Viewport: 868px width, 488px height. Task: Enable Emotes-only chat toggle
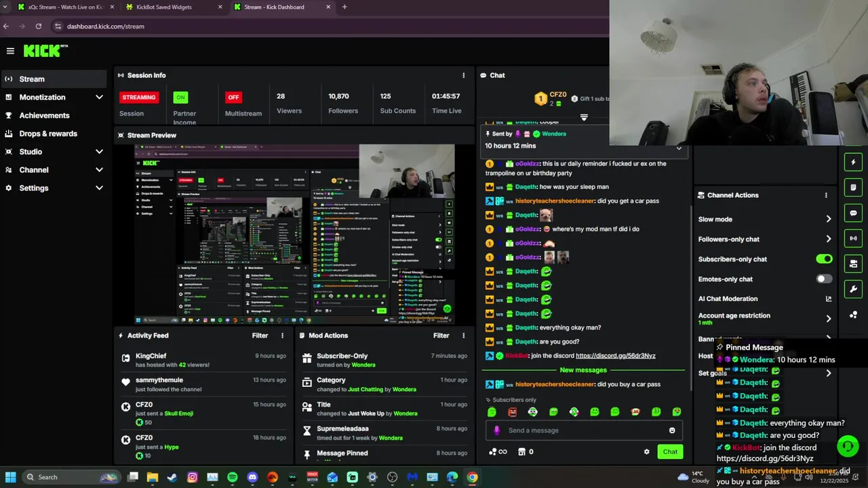824,279
